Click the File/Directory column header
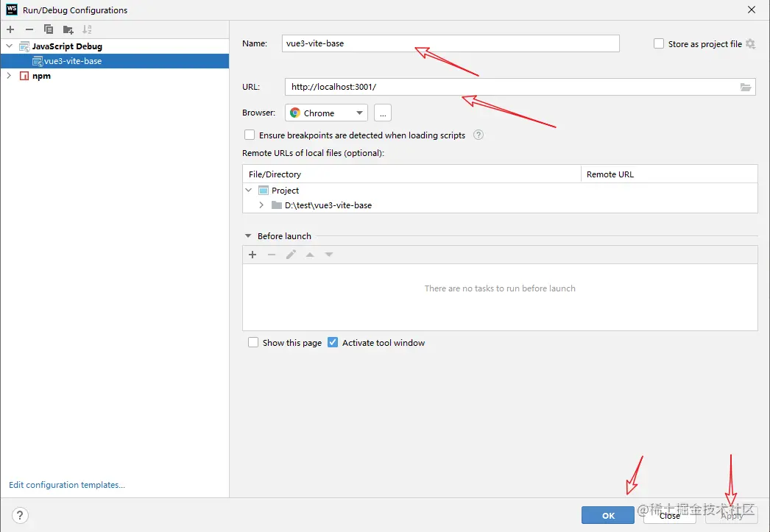 412,174
